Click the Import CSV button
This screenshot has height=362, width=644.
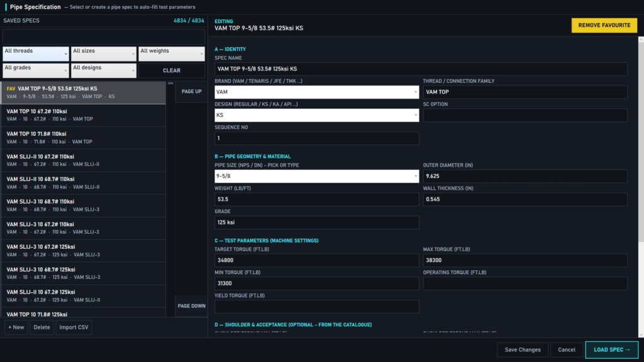click(74, 327)
